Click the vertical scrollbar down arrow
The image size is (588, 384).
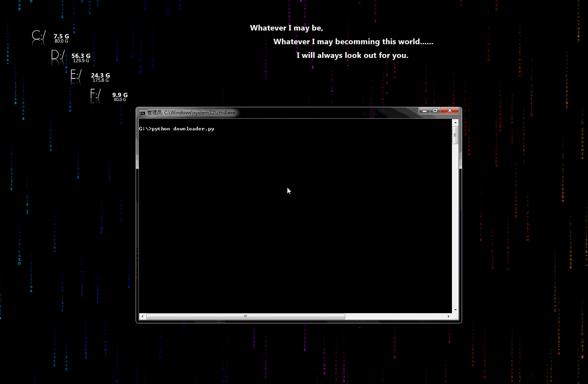(x=455, y=310)
